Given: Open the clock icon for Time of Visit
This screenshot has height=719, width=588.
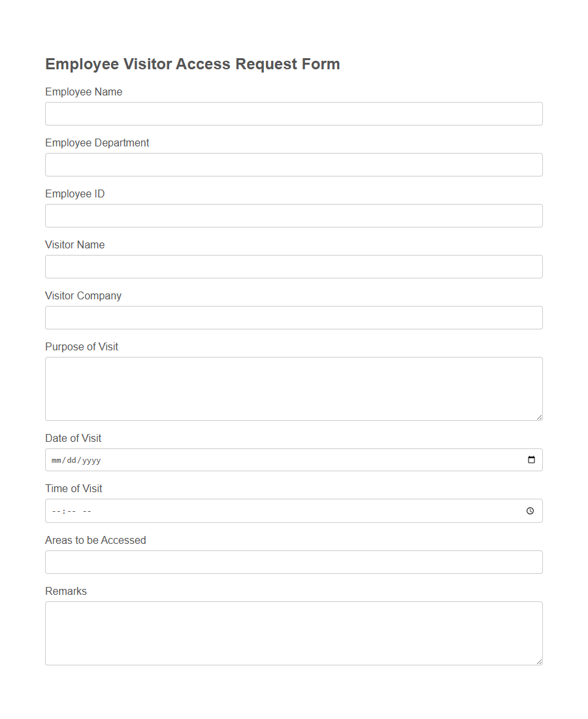Looking at the screenshot, I should (529, 510).
